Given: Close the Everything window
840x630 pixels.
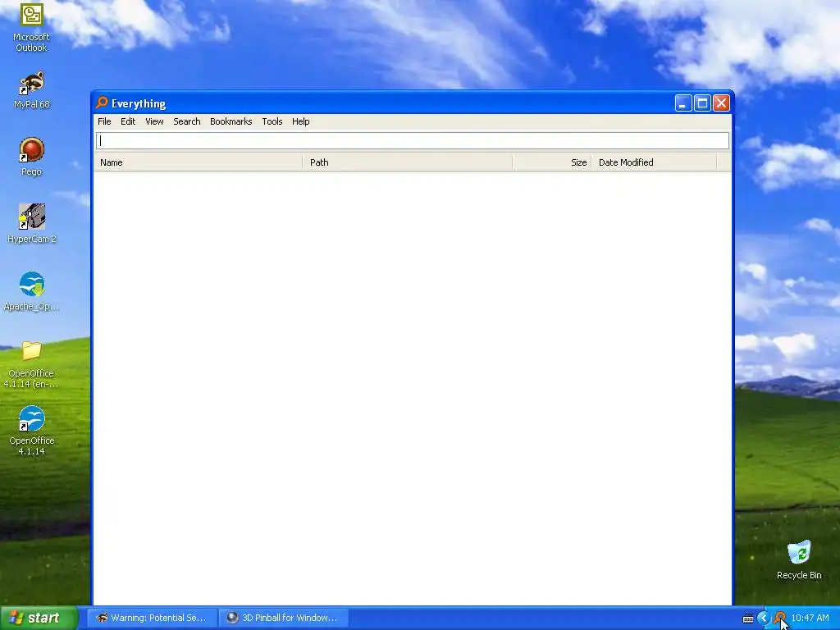Looking at the screenshot, I should pos(722,103).
